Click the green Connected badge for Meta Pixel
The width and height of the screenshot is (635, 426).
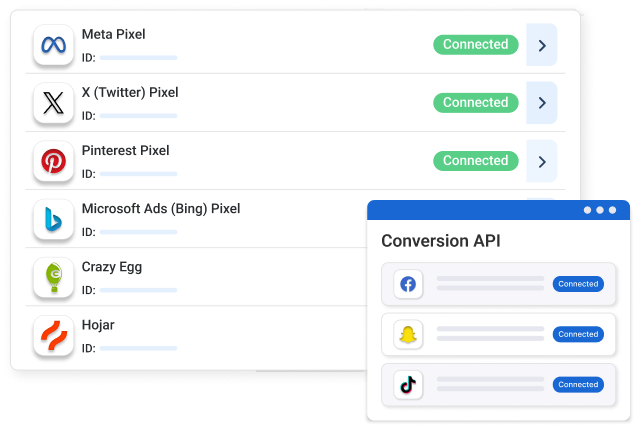point(476,45)
